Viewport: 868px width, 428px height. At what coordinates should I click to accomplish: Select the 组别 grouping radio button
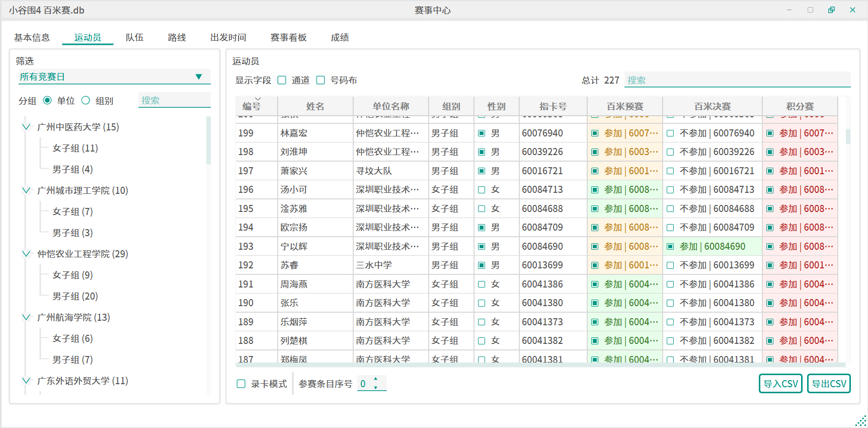tap(86, 101)
